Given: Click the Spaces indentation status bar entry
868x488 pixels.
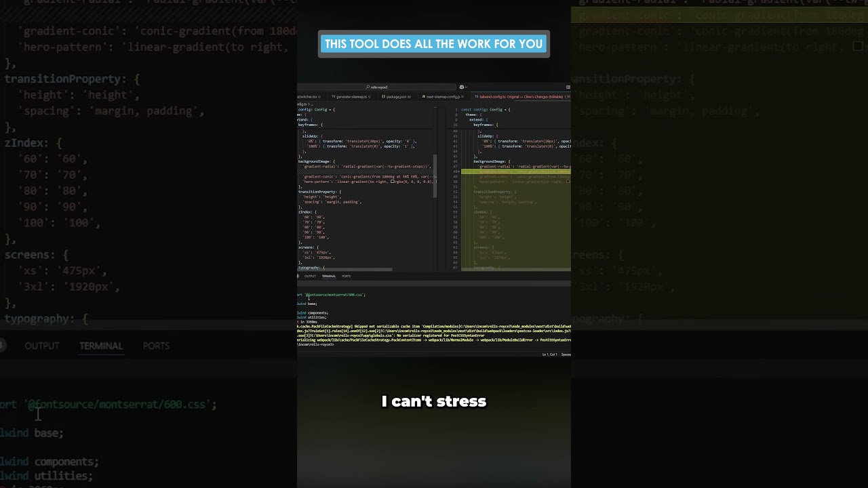Looking at the screenshot, I should click(566, 354).
